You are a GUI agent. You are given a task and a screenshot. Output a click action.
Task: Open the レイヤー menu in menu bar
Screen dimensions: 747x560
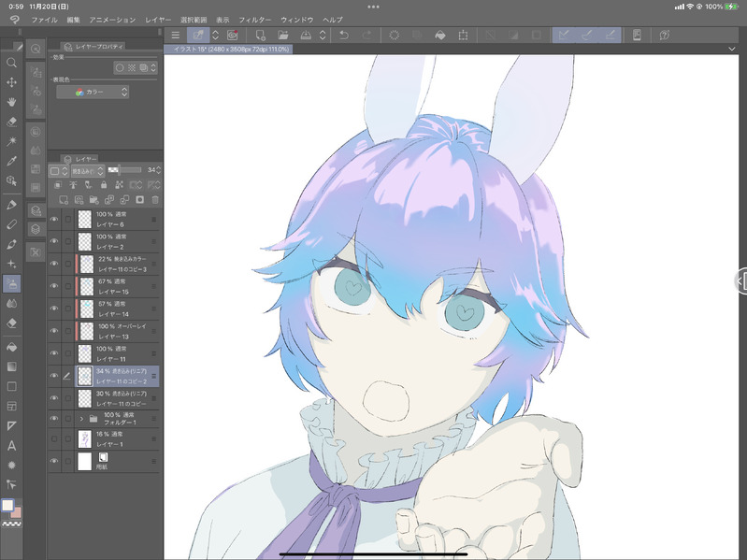pos(158,20)
